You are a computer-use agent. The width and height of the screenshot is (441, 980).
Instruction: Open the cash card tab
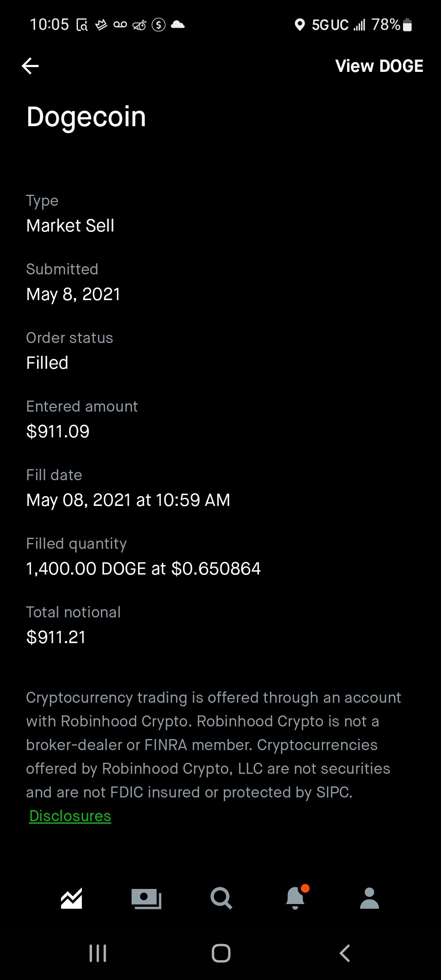(146, 898)
